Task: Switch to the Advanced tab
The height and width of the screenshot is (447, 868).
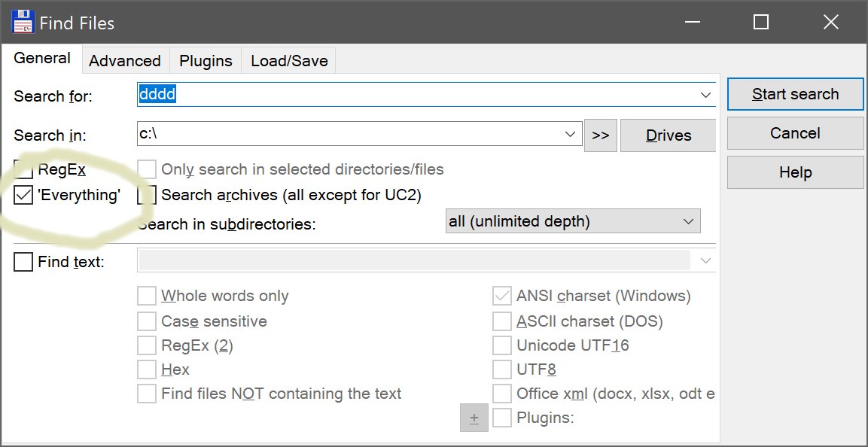Action: tap(124, 61)
